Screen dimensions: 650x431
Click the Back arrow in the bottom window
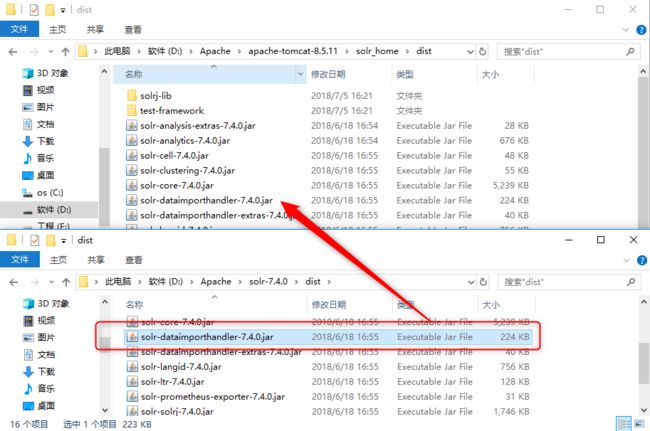coord(14,282)
